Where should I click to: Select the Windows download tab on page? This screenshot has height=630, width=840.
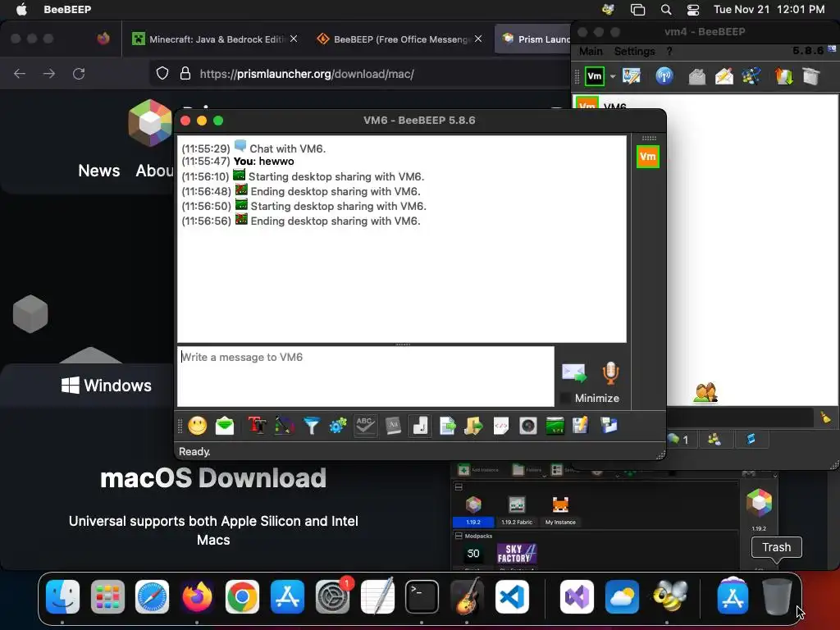(x=106, y=386)
